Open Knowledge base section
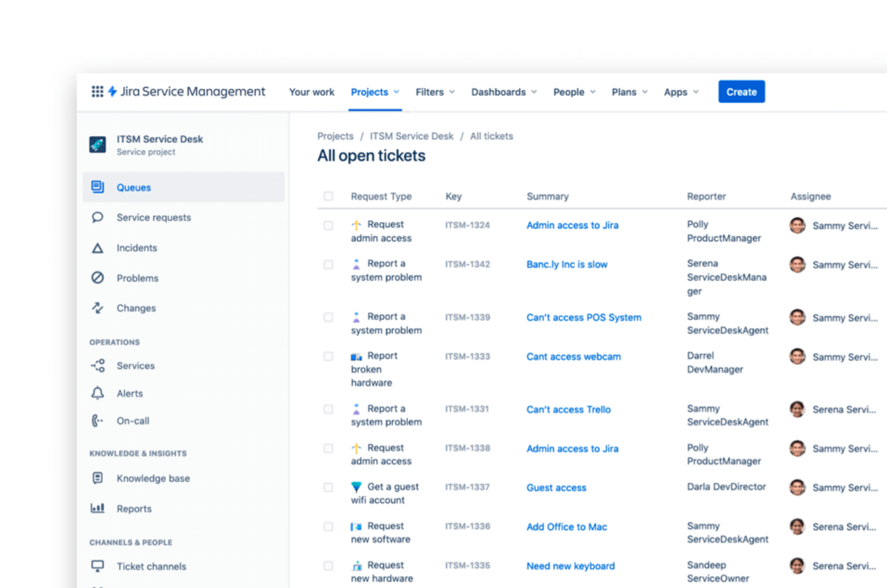The height and width of the screenshot is (588, 887). (x=153, y=478)
